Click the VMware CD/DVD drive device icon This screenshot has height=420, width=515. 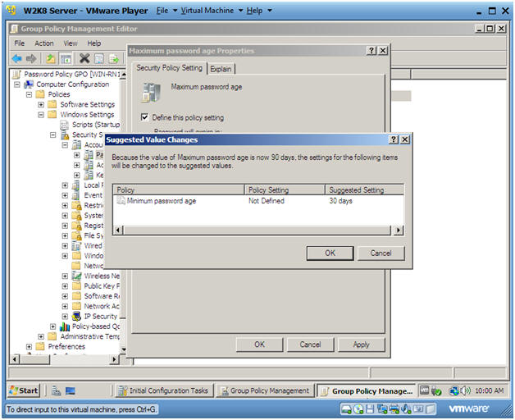pyautogui.click(x=358, y=409)
